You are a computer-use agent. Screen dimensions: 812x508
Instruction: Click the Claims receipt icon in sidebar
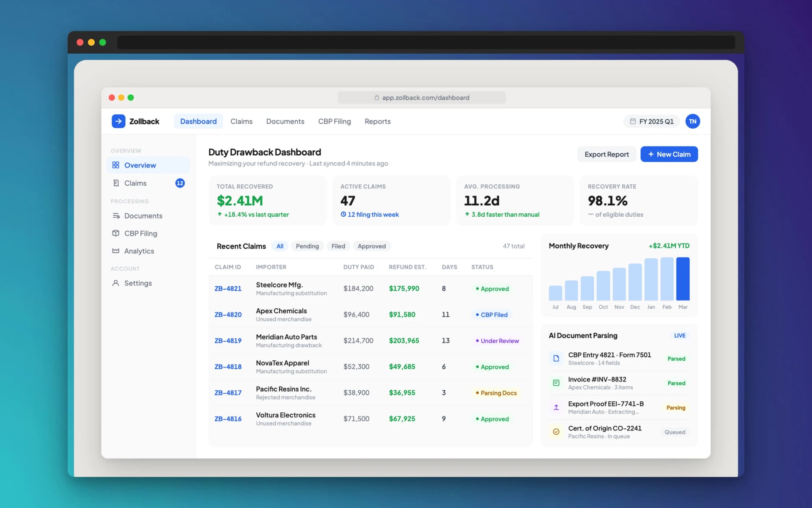[116, 183]
